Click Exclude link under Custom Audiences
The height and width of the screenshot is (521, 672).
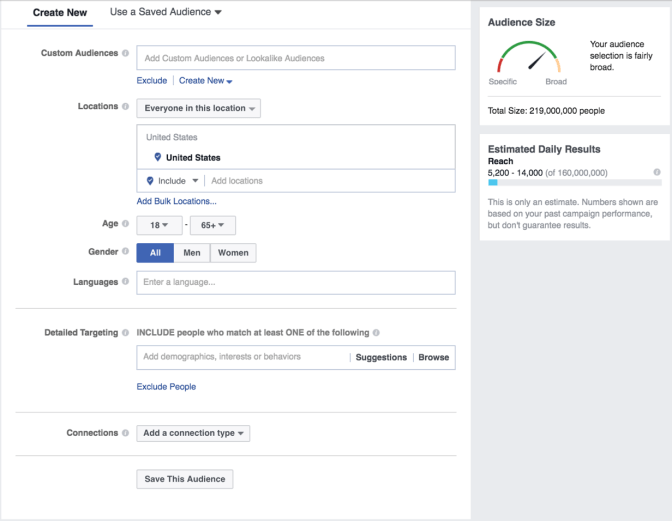152,81
